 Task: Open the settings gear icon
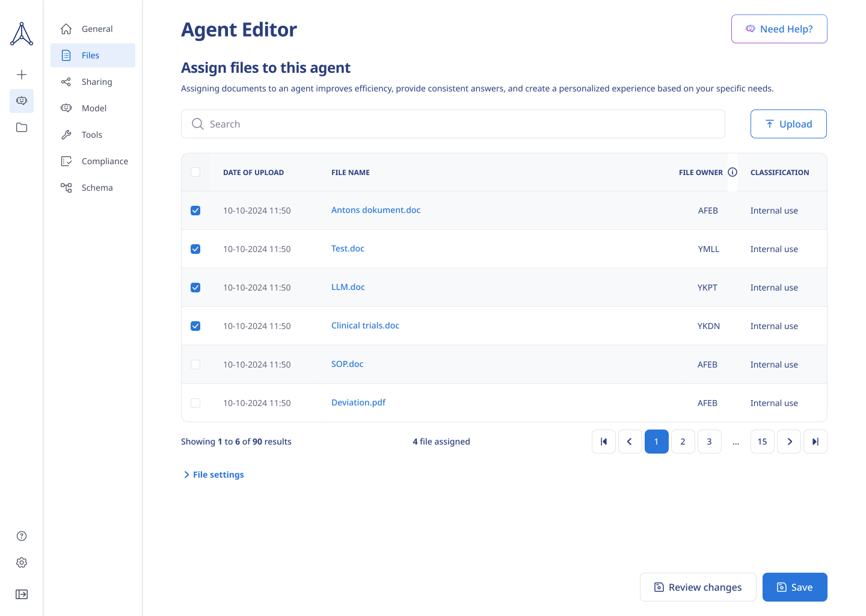(x=22, y=562)
